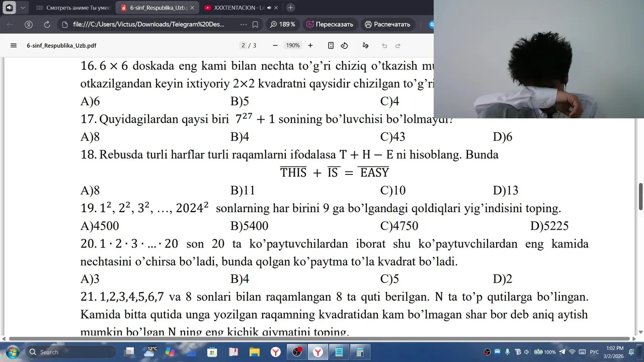Screen dimensions: 644x362
Task: Click the 190% zoom level field
Action: point(293,45)
